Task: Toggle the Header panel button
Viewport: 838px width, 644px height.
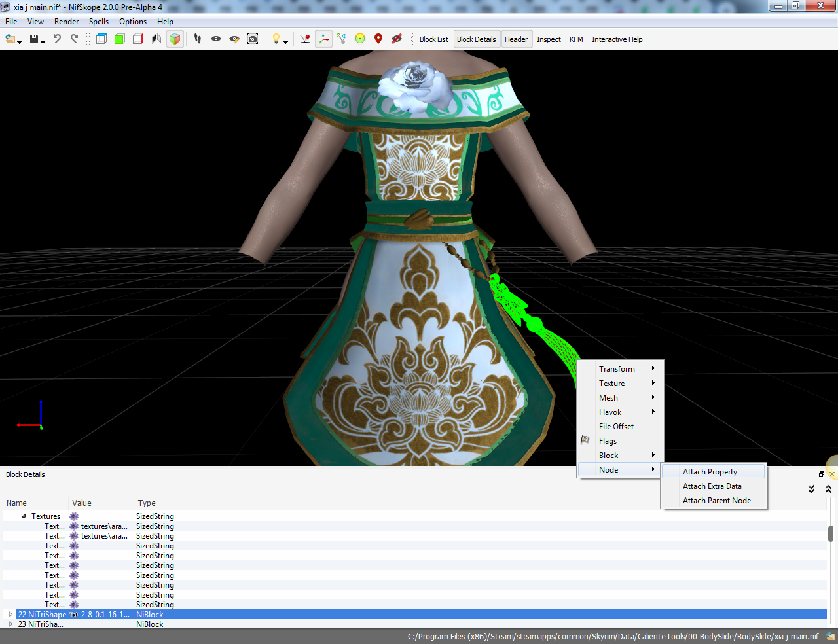Action: pos(517,39)
